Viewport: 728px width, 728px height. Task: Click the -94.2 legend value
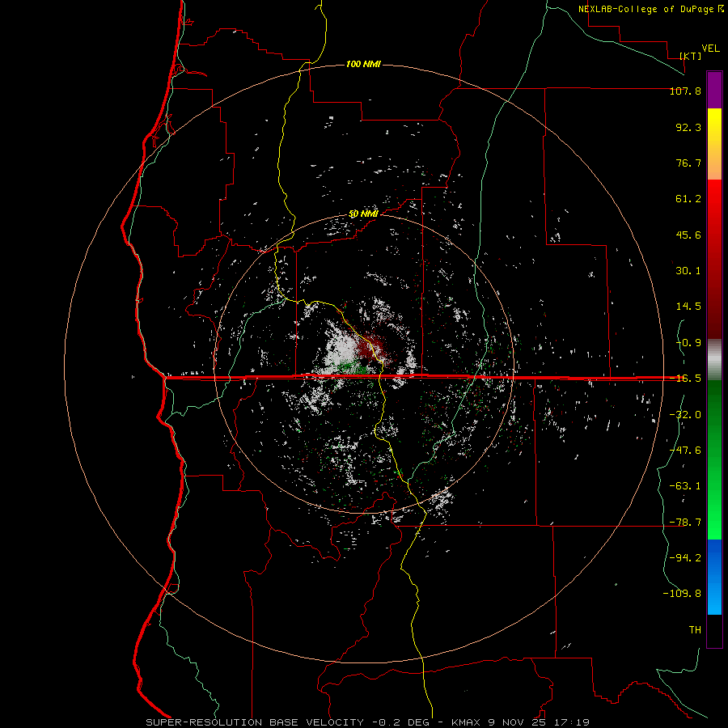tap(685, 558)
